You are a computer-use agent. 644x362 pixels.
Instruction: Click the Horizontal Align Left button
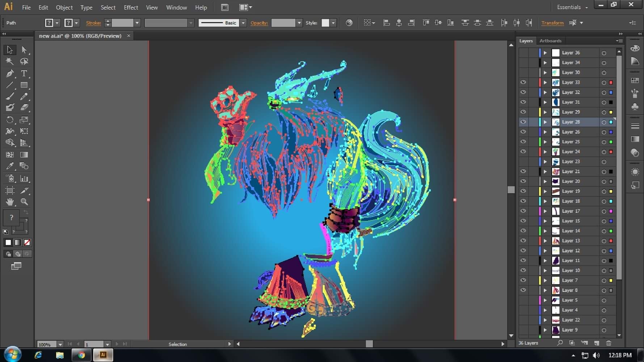(x=387, y=23)
